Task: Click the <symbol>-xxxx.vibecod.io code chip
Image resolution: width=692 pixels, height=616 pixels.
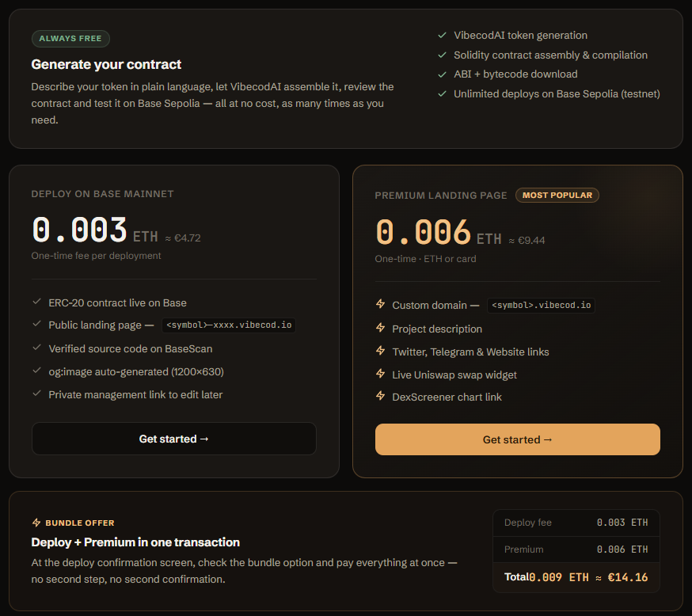Action: (x=229, y=325)
